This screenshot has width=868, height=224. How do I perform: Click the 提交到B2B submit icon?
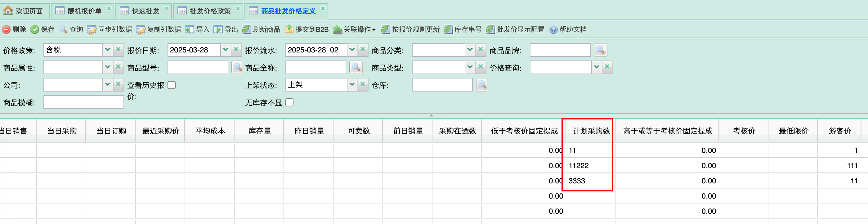[289, 30]
